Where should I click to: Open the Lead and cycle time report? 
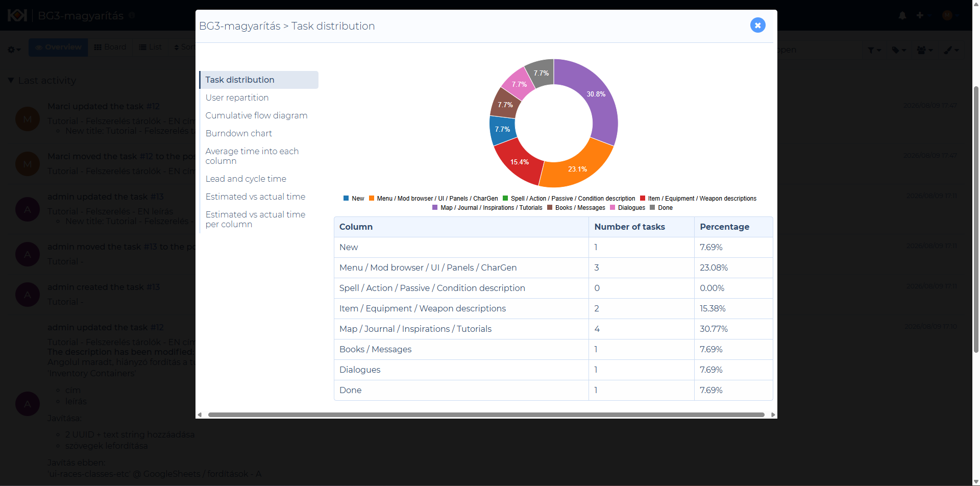point(246,179)
